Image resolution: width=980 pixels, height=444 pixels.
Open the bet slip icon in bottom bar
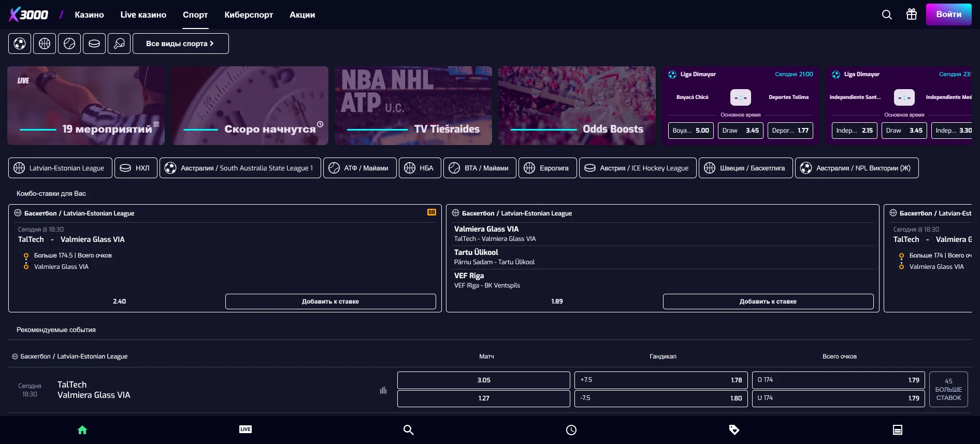[898, 429]
